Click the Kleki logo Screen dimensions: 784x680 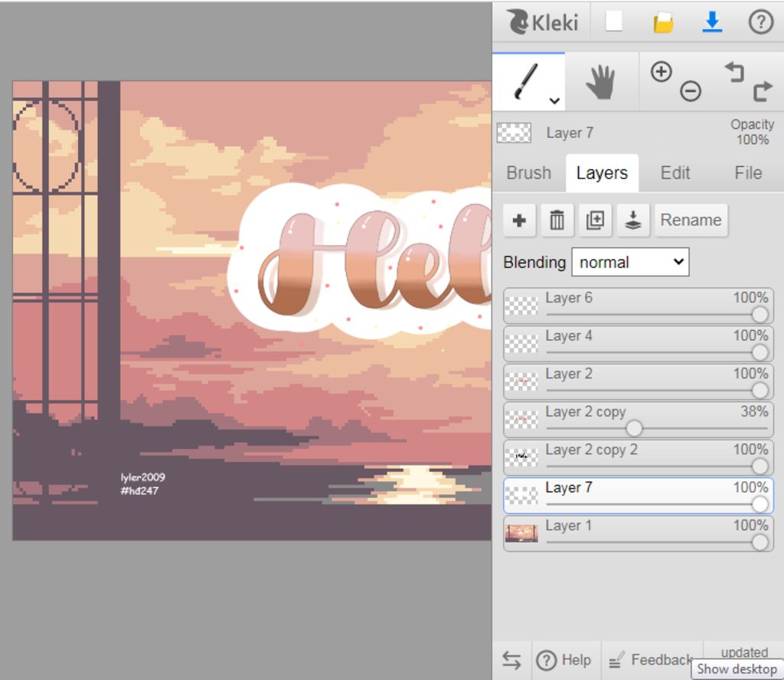pos(542,22)
